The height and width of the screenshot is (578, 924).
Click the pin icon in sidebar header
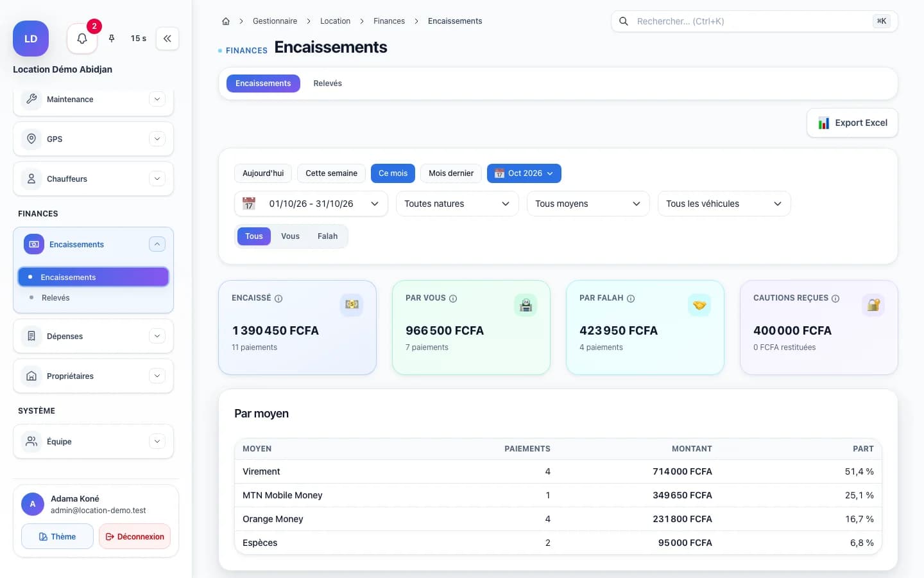112,39
